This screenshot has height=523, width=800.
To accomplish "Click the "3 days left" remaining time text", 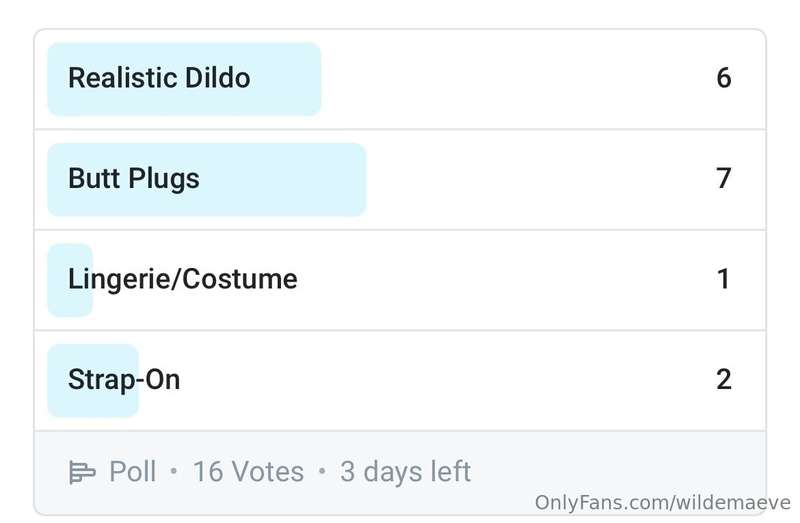I will [405, 471].
